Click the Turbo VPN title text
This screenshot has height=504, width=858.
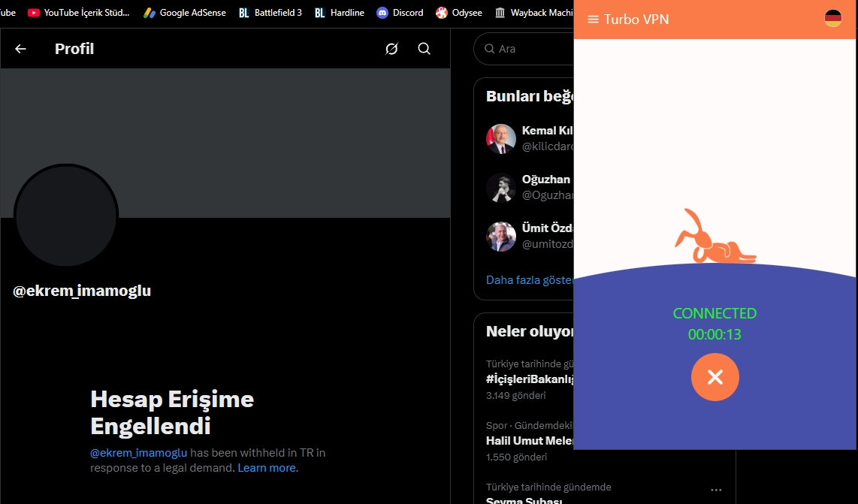pyautogui.click(x=636, y=19)
